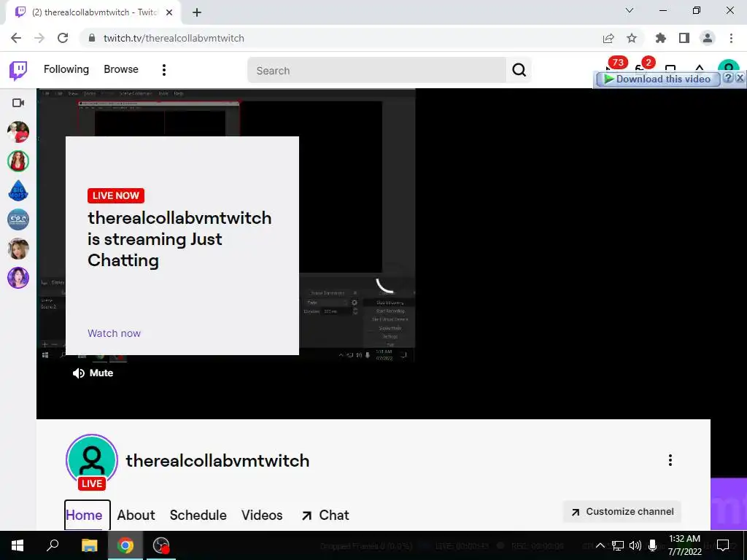Close the Download this video bar

point(740,78)
